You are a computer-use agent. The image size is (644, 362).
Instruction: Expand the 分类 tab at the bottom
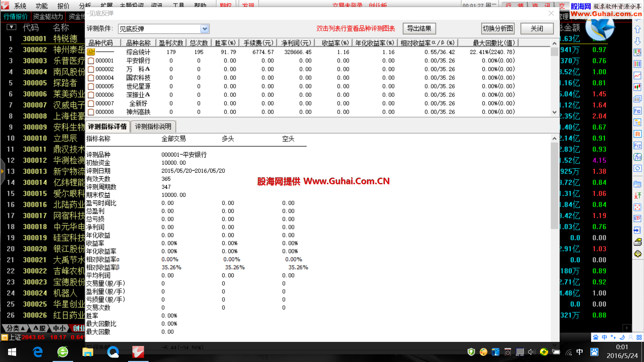(15, 328)
